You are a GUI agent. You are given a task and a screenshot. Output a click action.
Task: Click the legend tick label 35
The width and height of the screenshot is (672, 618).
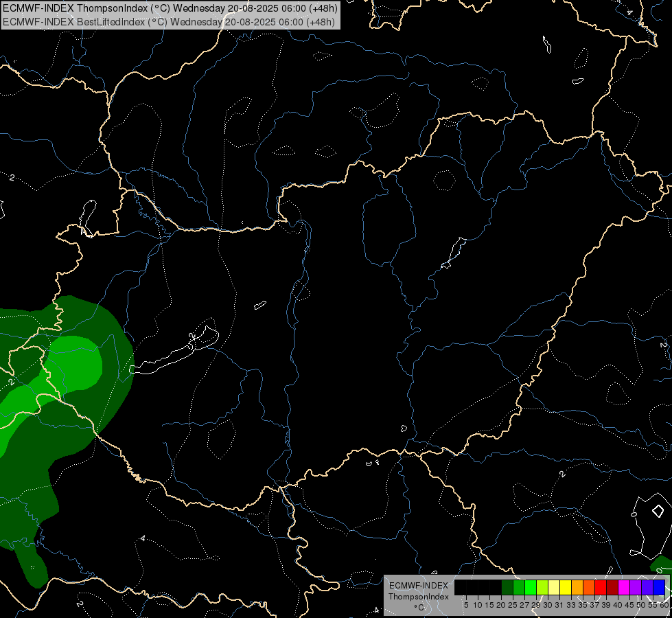[583, 605]
